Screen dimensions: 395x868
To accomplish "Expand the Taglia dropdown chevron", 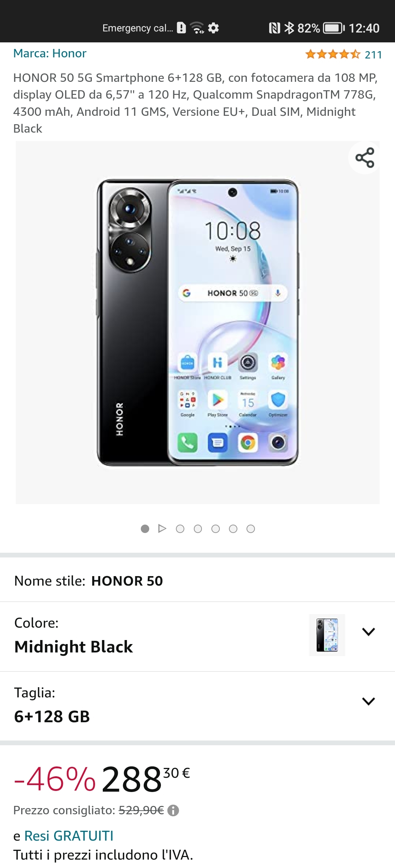I will [368, 701].
